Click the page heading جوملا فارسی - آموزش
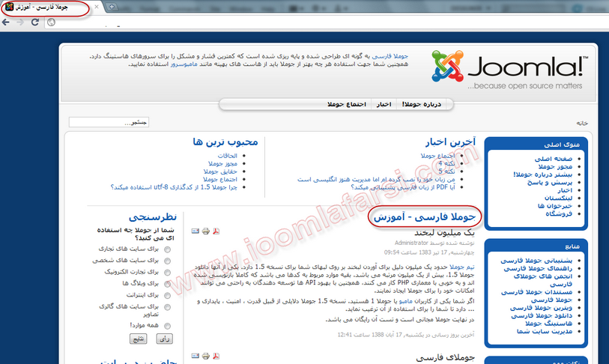The height and width of the screenshot is (364, 609). tap(425, 217)
